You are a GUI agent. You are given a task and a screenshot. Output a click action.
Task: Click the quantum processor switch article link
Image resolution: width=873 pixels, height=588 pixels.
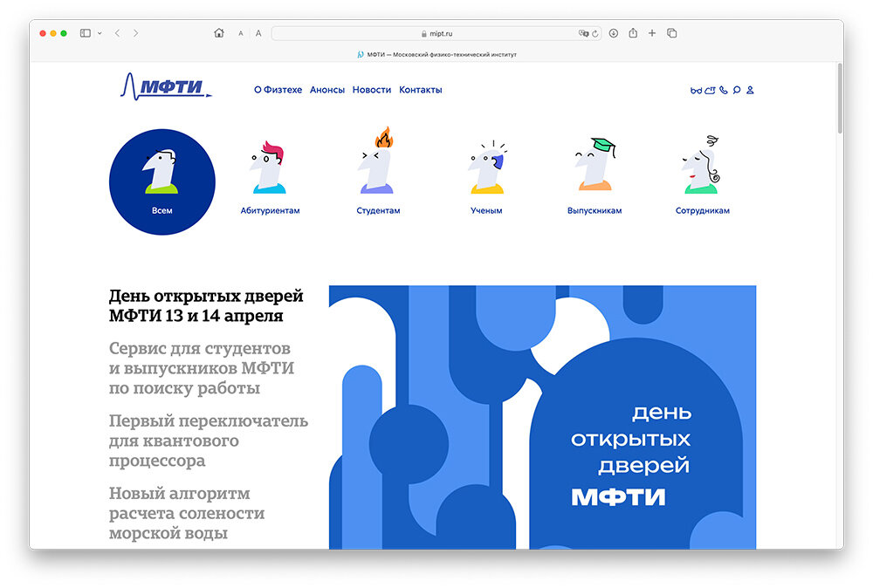click(208, 440)
